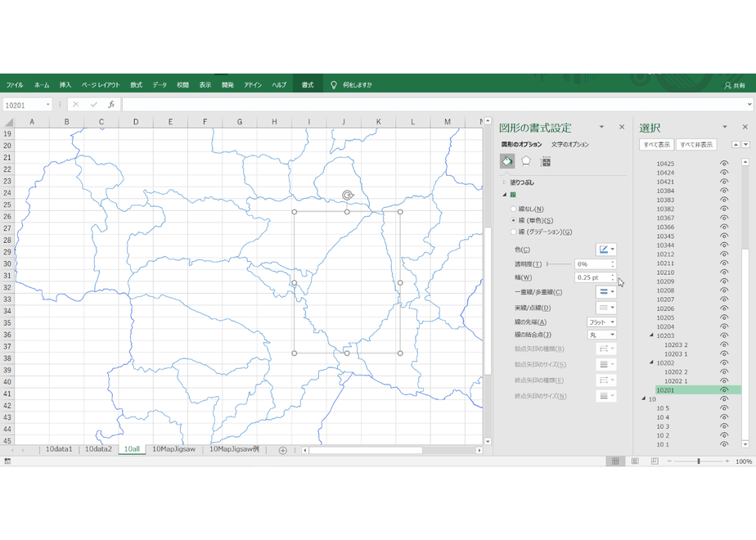This screenshot has height=540, width=756.
Task: Open the Size & Properties icon
Action: pos(545,161)
